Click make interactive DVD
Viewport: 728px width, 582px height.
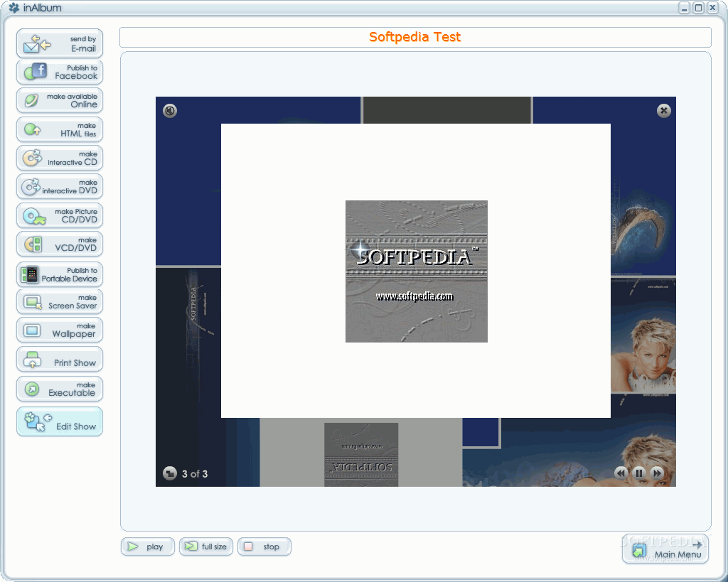60,187
